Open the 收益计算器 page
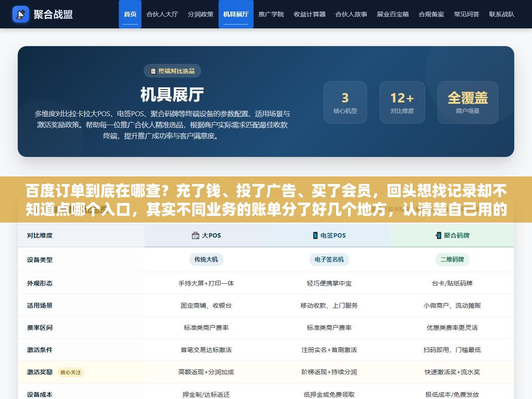The image size is (532, 399). click(x=309, y=14)
